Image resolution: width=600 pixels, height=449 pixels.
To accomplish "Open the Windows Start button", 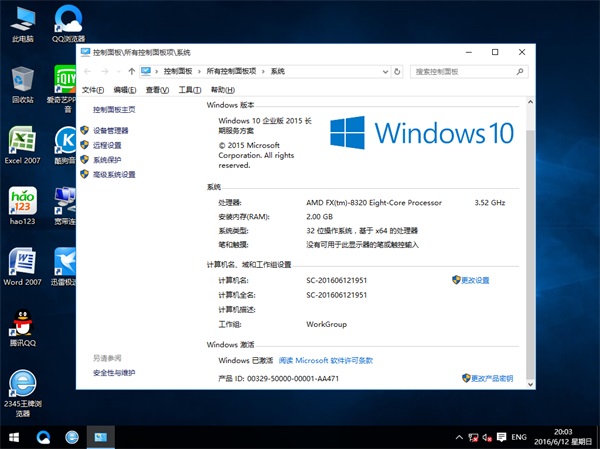I will coord(14,438).
